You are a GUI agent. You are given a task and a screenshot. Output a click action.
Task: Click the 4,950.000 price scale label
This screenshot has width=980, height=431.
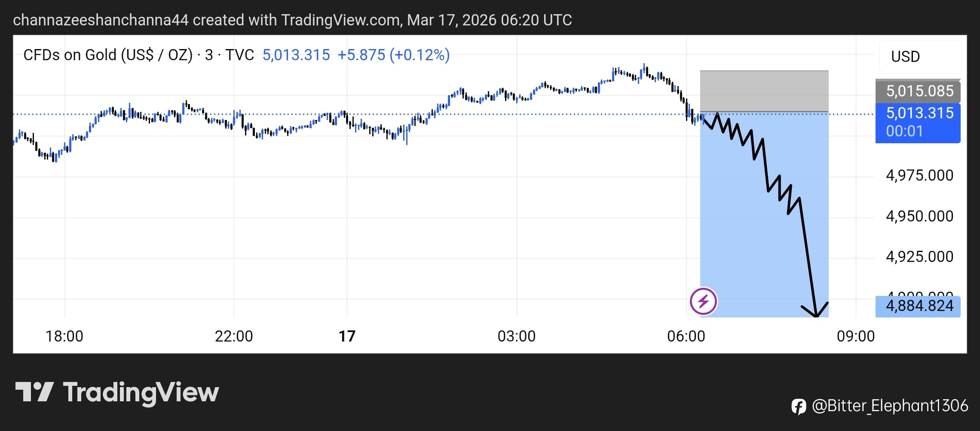tap(919, 216)
